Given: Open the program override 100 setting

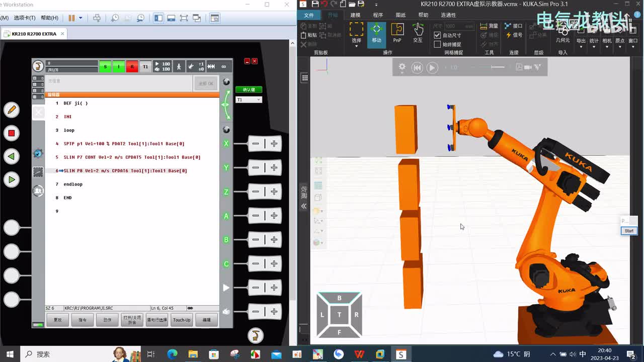Looking at the screenshot, I should click(x=162, y=66).
